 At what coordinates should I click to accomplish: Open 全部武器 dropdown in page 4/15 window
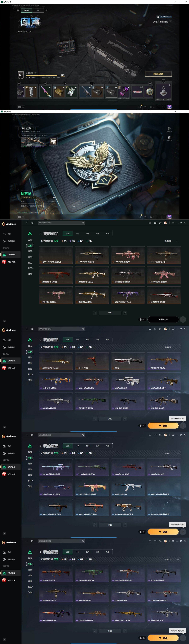(x=172, y=453)
